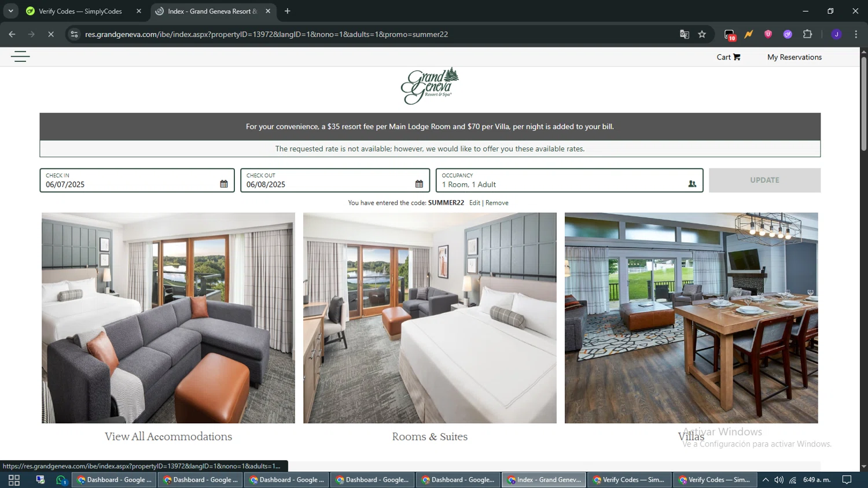Open Windows Task View
Screen dimensions: 868x488
(x=14, y=480)
